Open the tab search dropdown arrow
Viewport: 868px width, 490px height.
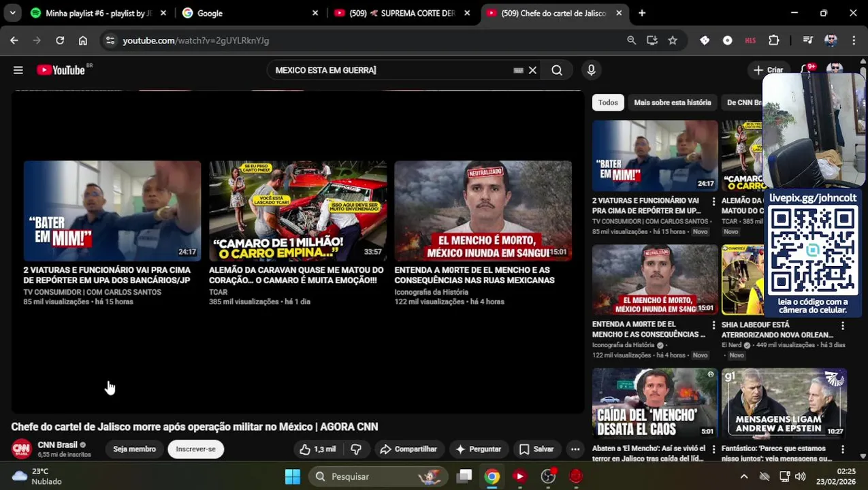[12, 13]
